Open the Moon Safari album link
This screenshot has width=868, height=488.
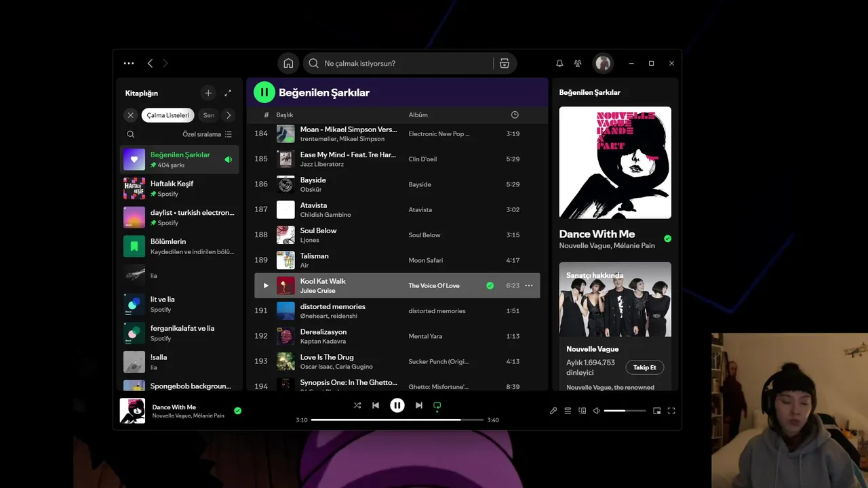pyautogui.click(x=426, y=260)
